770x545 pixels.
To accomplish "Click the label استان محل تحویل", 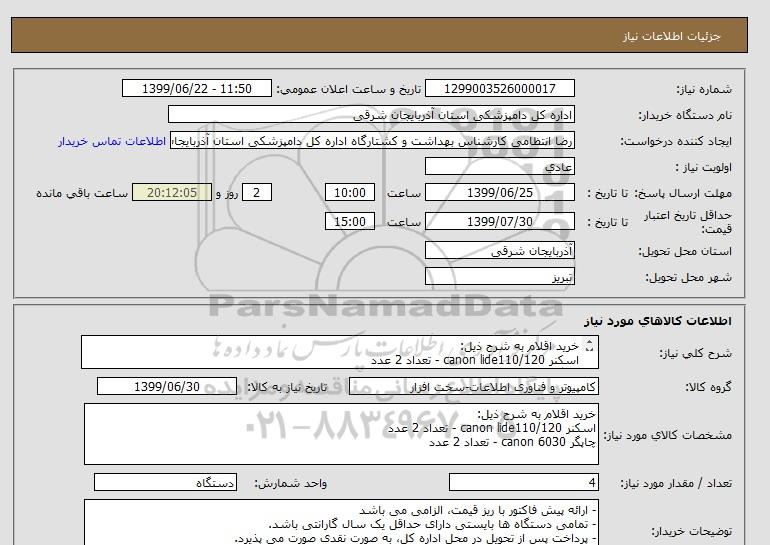I will pos(685,251).
